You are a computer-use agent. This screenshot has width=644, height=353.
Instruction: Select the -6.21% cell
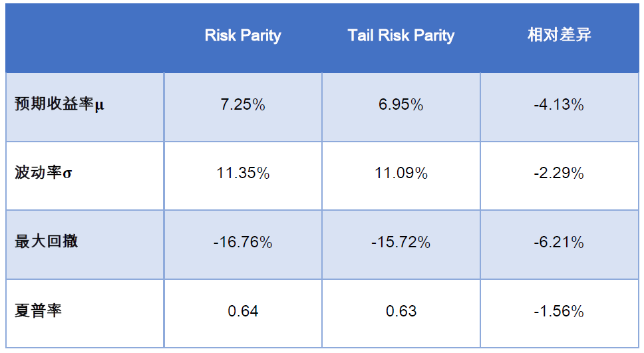pyautogui.click(x=559, y=243)
